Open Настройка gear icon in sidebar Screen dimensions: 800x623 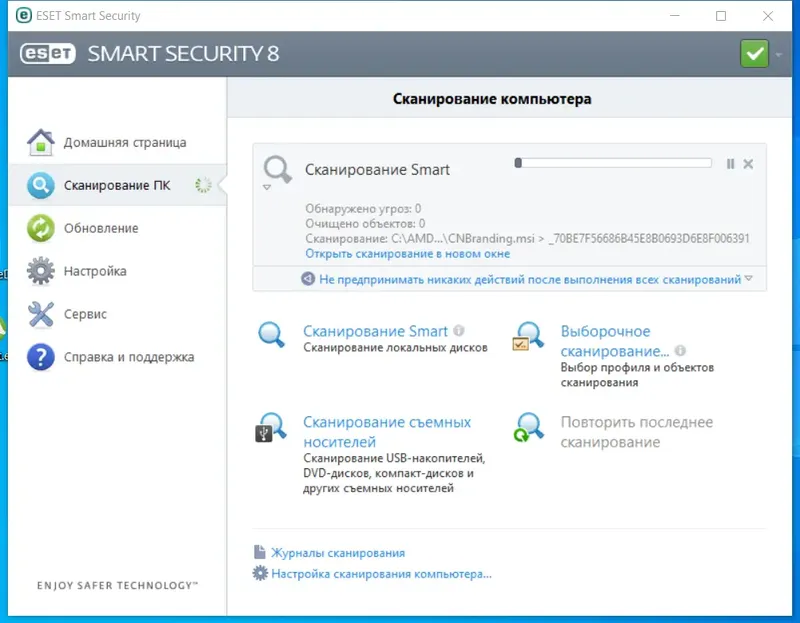tap(40, 271)
